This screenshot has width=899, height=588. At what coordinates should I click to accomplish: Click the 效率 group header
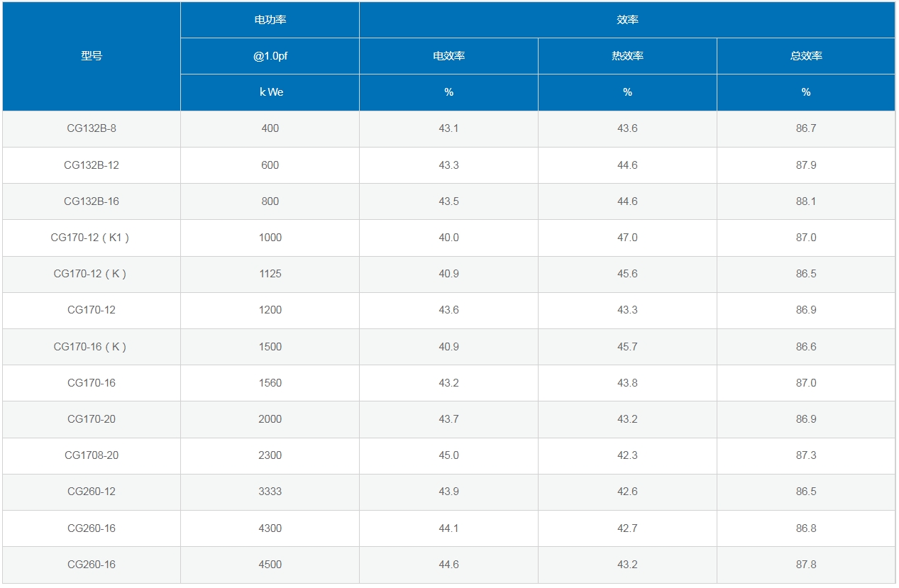click(627, 20)
